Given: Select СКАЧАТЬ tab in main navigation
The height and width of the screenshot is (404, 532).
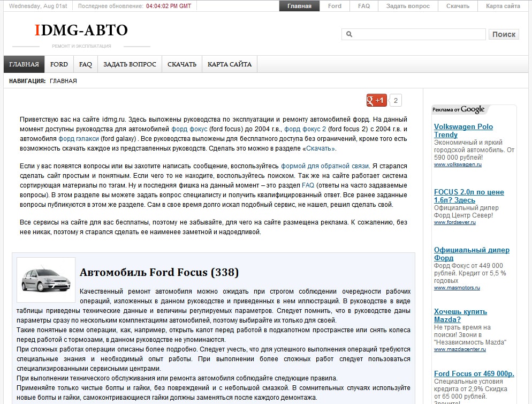Looking at the screenshot, I should tap(182, 64).
